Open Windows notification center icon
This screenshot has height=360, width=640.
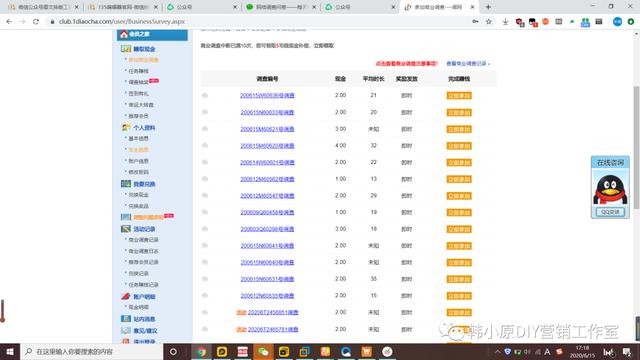coord(627,351)
